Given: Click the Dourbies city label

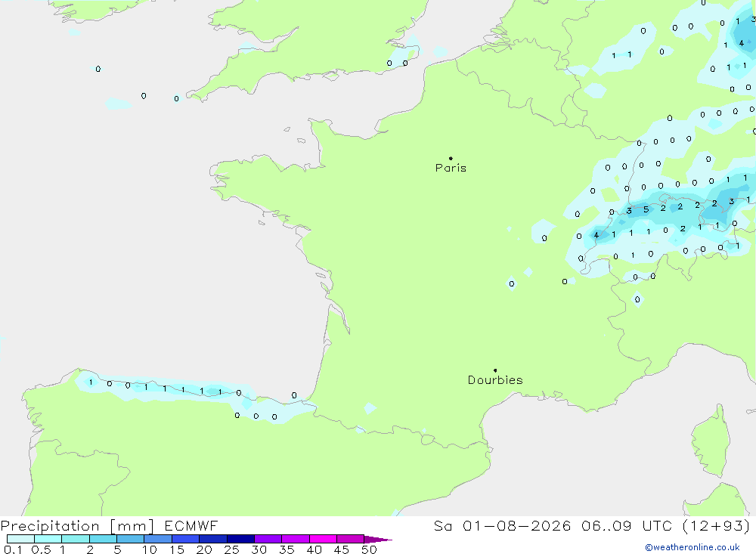Looking at the screenshot, I should click(495, 380).
